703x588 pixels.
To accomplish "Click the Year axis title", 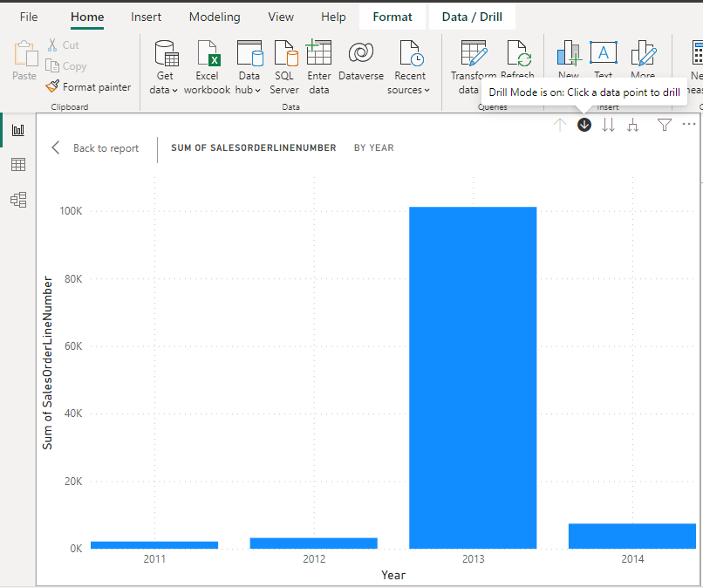I will pos(393,575).
